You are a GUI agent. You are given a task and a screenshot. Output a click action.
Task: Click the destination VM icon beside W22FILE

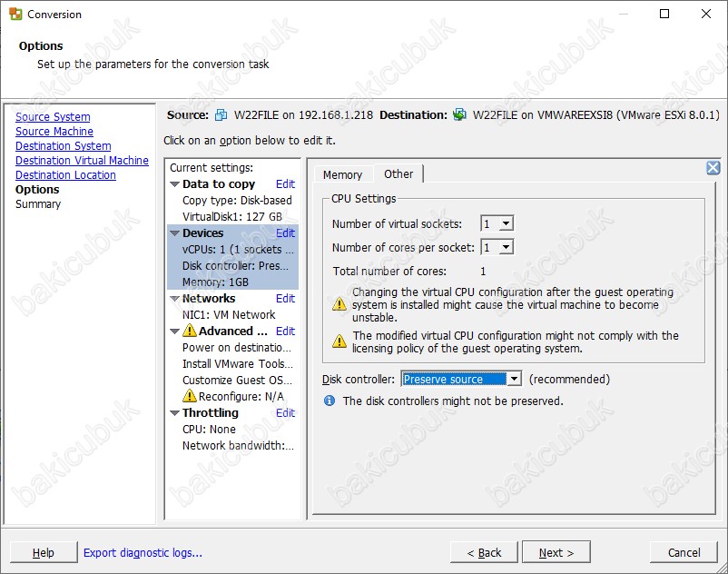459,114
